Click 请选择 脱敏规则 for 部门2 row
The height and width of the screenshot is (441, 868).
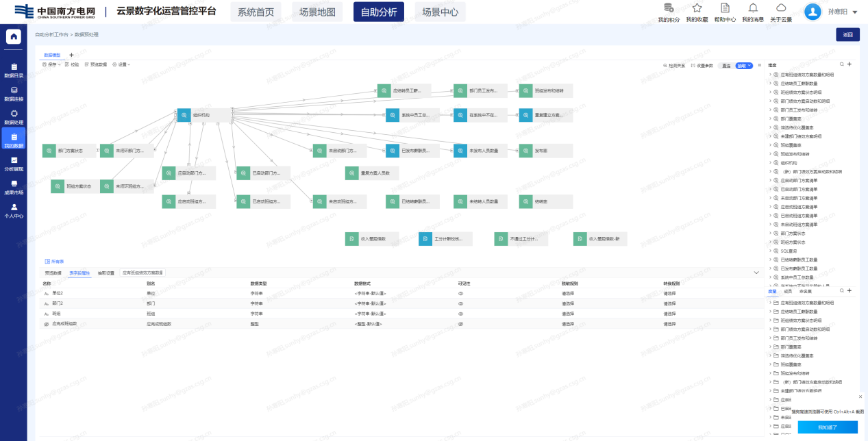coord(568,303)
